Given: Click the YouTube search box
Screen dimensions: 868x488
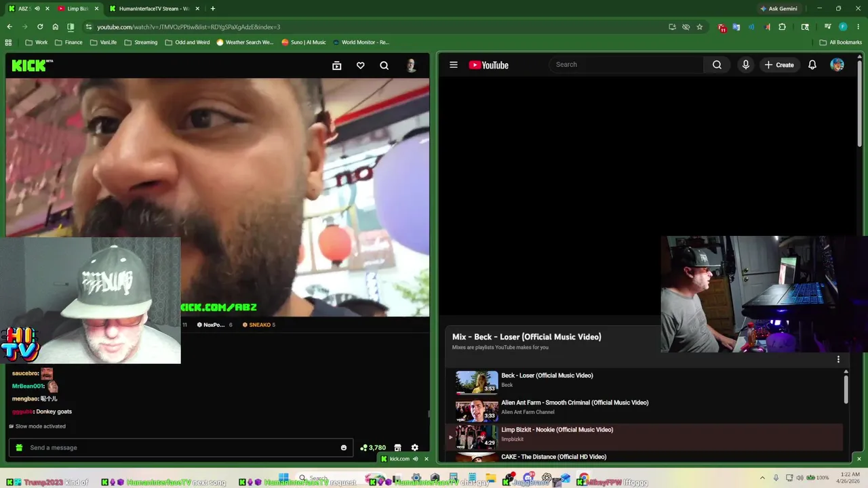Looking at the screenshot, I should tap(626, 65).
